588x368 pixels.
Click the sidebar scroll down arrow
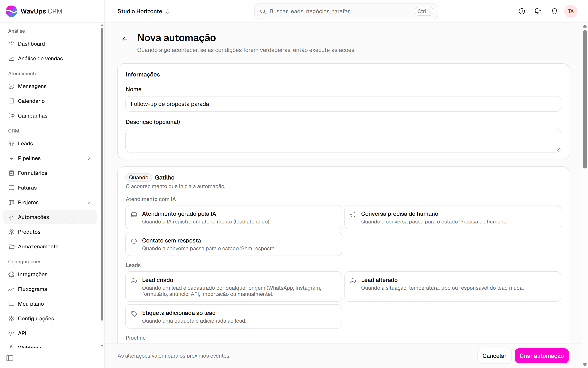coord(102,346)
